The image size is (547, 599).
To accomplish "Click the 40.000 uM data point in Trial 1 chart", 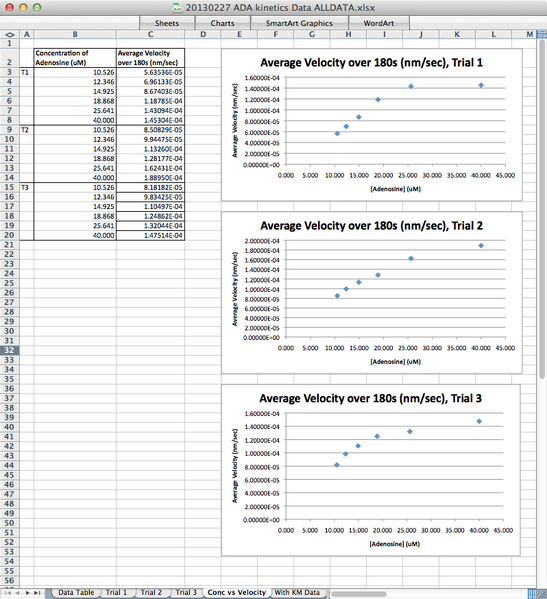I will [x=481, y=85].
